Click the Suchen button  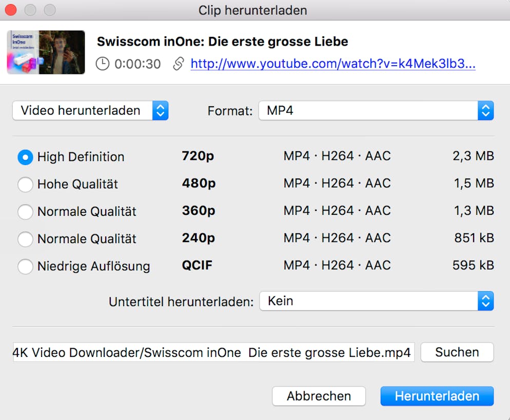point(457,352)
